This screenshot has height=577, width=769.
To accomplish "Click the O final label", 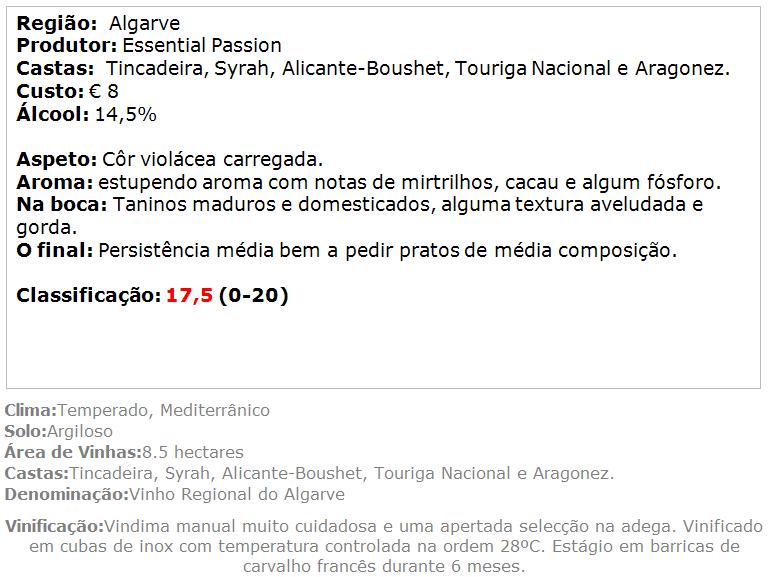I will (x=54, y=250).
